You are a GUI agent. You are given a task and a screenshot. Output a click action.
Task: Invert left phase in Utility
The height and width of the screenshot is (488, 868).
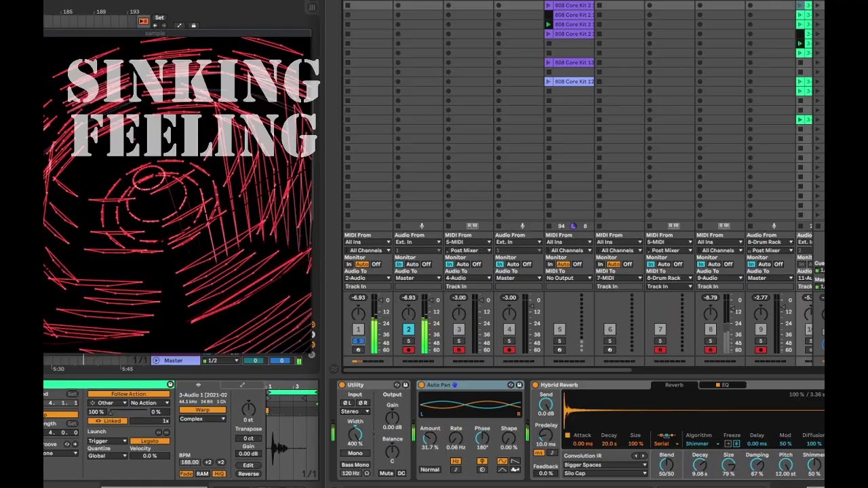coord(347,403)
